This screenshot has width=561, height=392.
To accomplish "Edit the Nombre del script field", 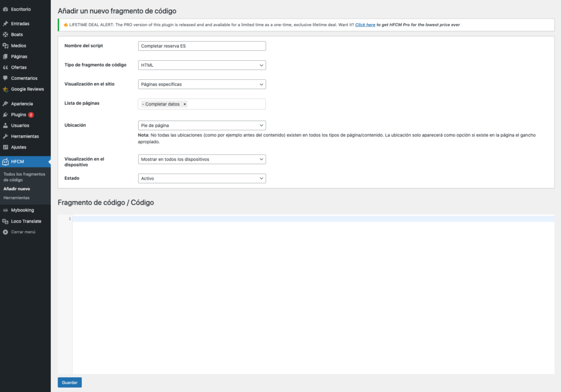I will (202, 46).
